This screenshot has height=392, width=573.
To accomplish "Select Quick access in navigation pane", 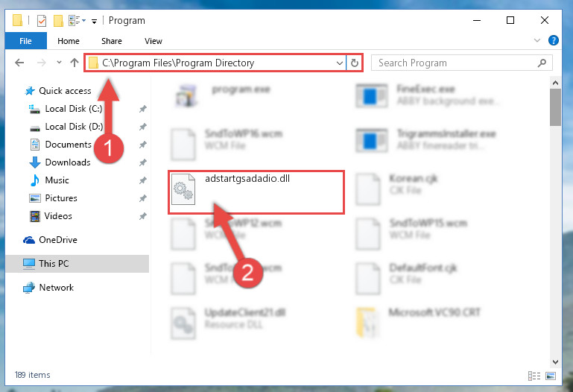I will [x=65, y=91].
